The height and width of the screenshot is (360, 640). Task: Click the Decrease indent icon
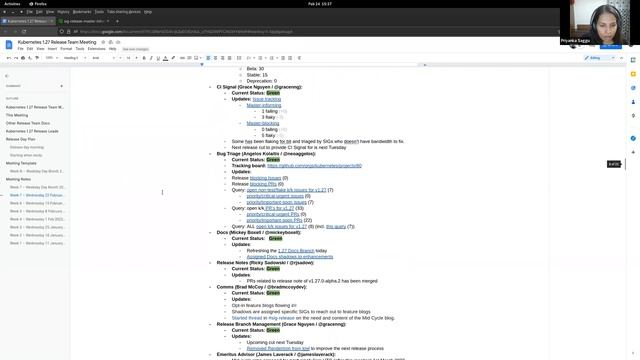283,58
